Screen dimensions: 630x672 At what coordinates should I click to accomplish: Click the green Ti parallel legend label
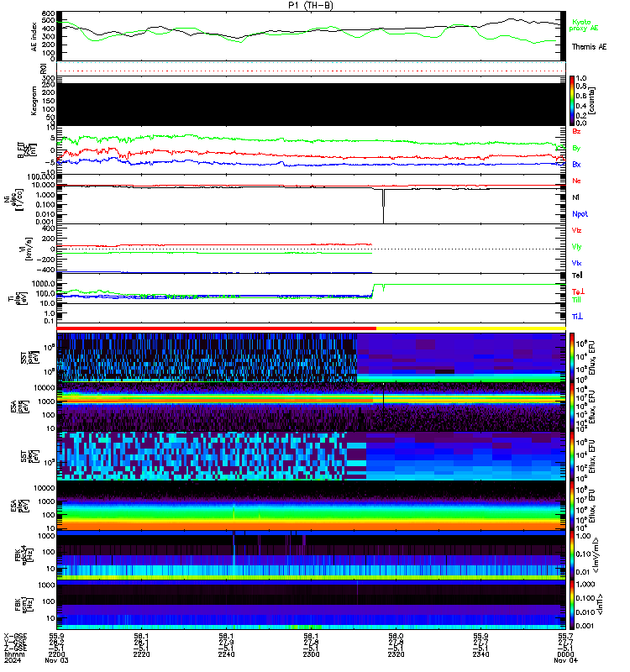pos(576,300)
